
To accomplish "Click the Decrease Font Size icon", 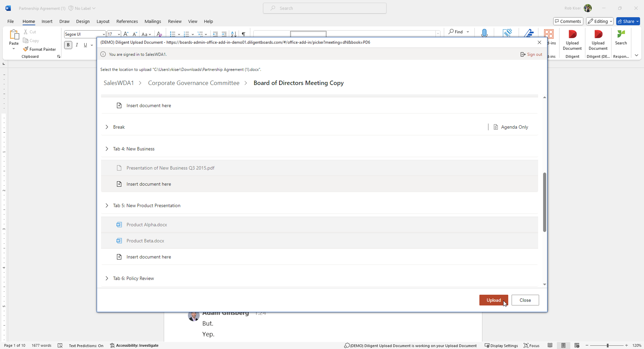I will (x=135, y=34).
